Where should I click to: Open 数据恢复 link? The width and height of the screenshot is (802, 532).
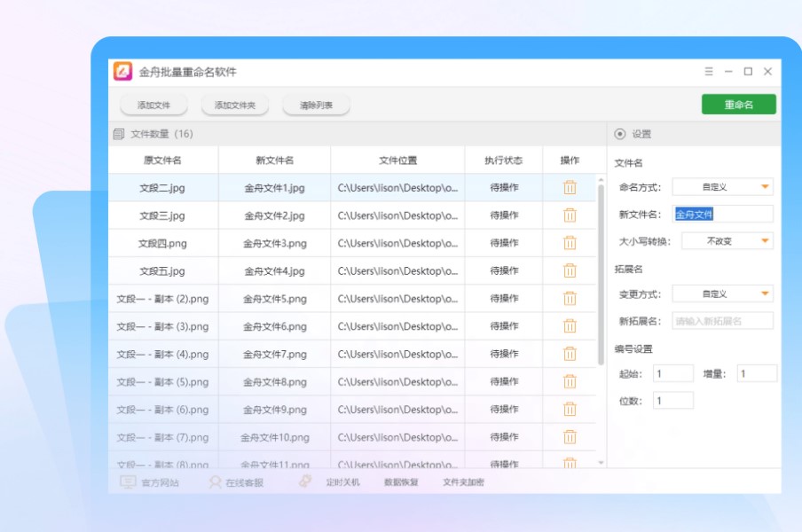[401, 482]
